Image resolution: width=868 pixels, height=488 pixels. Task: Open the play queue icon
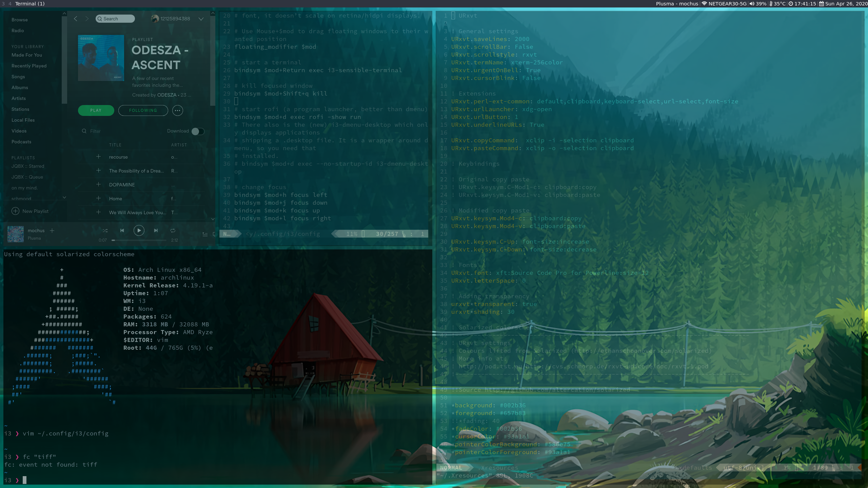[205, 234]
